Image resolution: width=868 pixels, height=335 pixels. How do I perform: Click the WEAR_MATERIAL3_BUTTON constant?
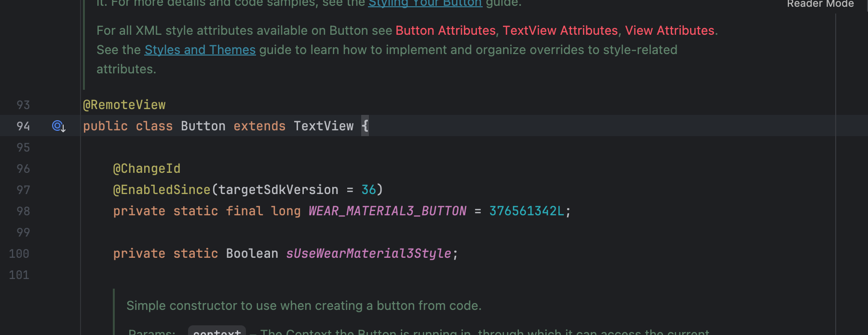(x=387, y=211)
